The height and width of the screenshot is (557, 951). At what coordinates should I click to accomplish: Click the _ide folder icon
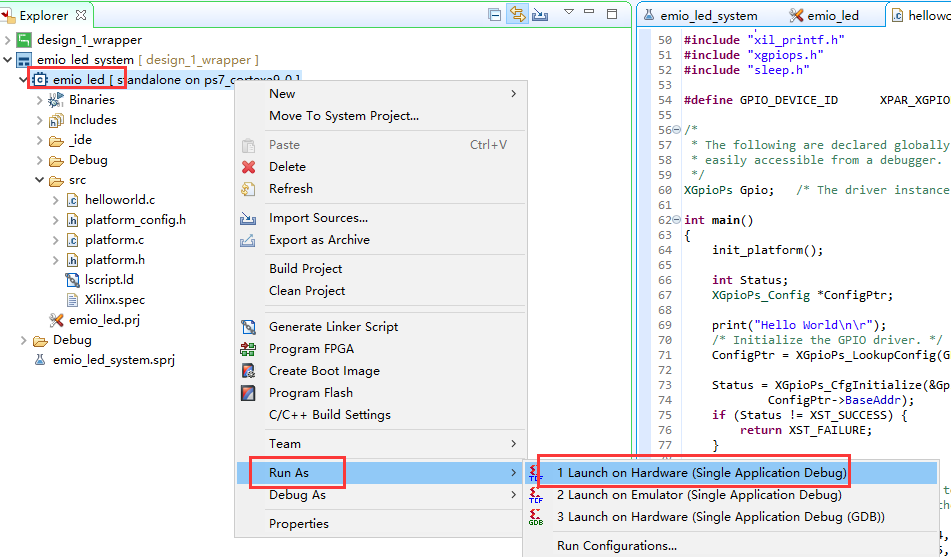tap(56, 141)
